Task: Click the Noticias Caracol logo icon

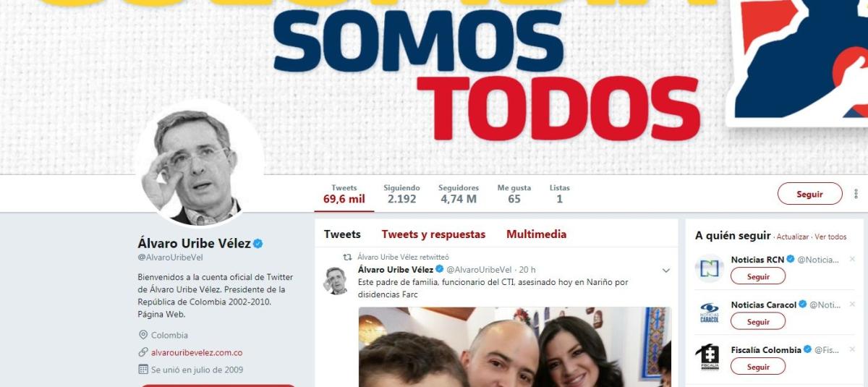Action: (x=710, y=313)
